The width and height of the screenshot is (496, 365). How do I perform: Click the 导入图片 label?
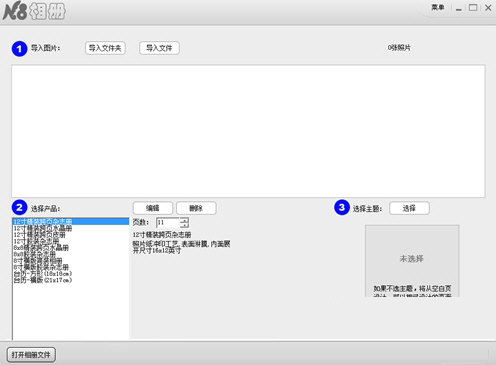click(46, 48)
